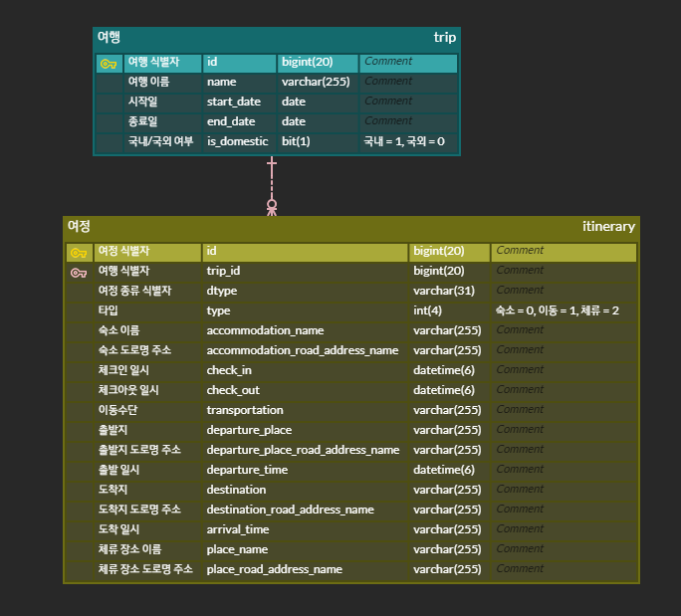Click the 'departure_place_road_address_name' column cell
The image size is (681, 616).
click(x=306, y=451)
